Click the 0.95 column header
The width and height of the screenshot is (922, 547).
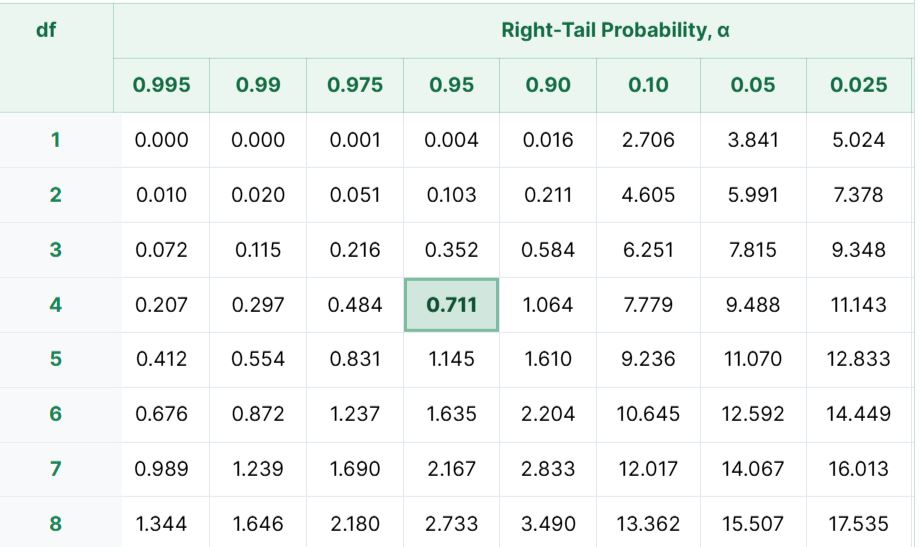click(452, 85)
